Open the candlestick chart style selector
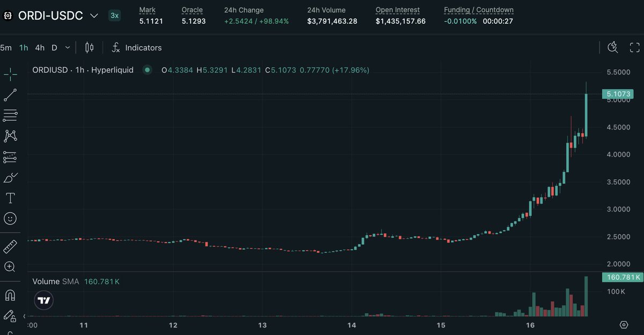This screenshot has width=644, height=335. click(90, 48)
